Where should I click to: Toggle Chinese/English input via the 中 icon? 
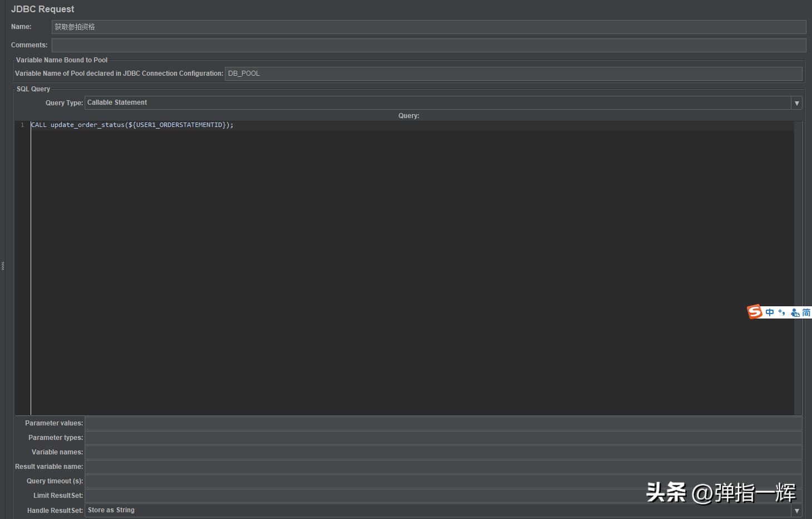pyautogui.click(x=769, y=312)
